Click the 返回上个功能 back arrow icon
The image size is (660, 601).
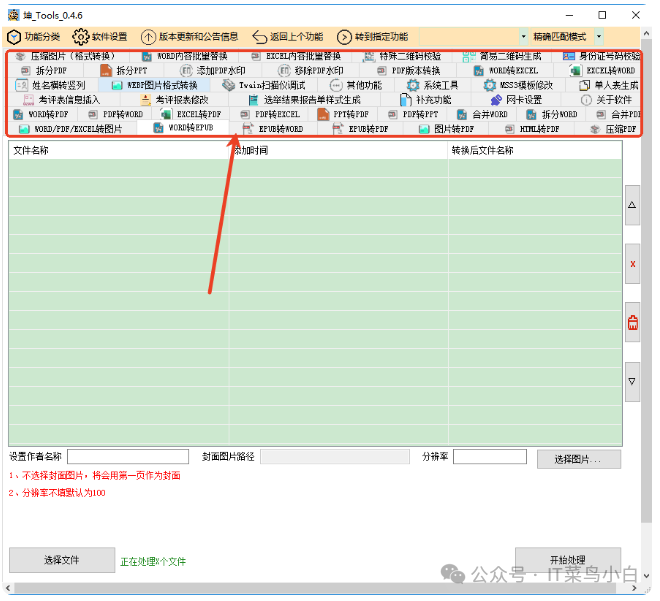259,37
